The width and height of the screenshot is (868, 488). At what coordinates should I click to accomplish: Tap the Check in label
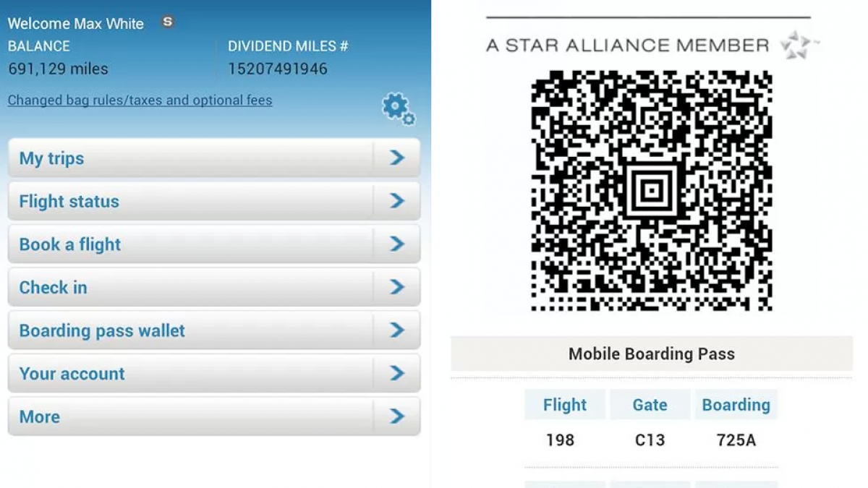point(54,288)
